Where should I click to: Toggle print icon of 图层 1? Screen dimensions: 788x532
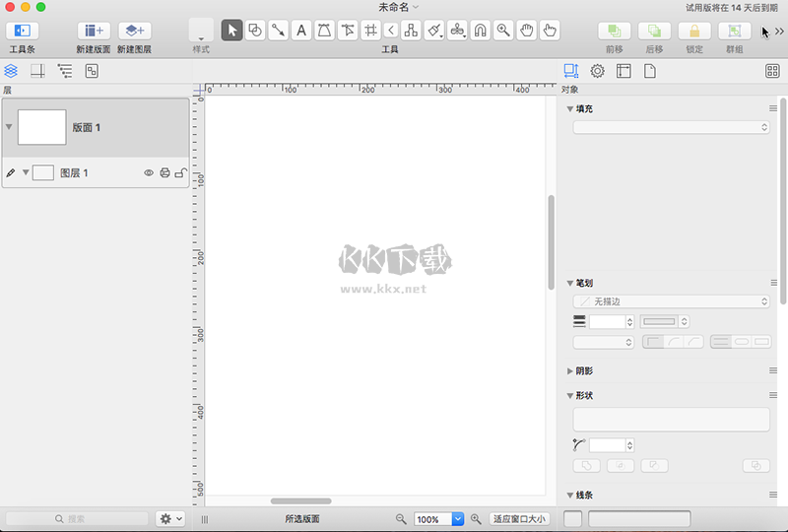point(164,173)
